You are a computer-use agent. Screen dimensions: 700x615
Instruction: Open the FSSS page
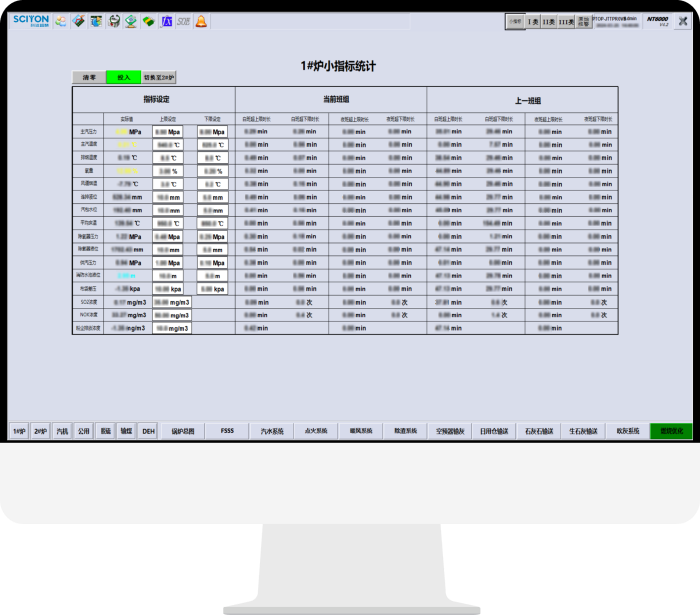227,431
